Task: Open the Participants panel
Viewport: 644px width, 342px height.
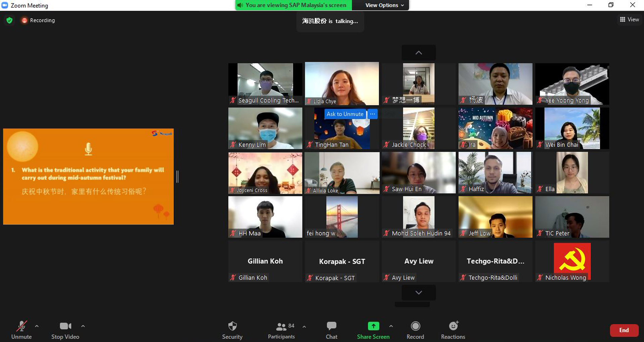Action: tap(281, 327)
